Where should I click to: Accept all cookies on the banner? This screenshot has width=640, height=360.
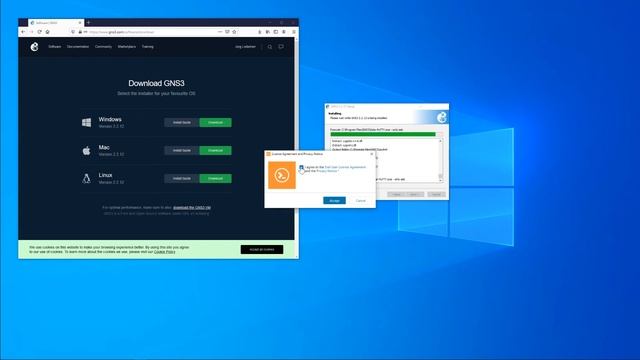pos(262,249)
